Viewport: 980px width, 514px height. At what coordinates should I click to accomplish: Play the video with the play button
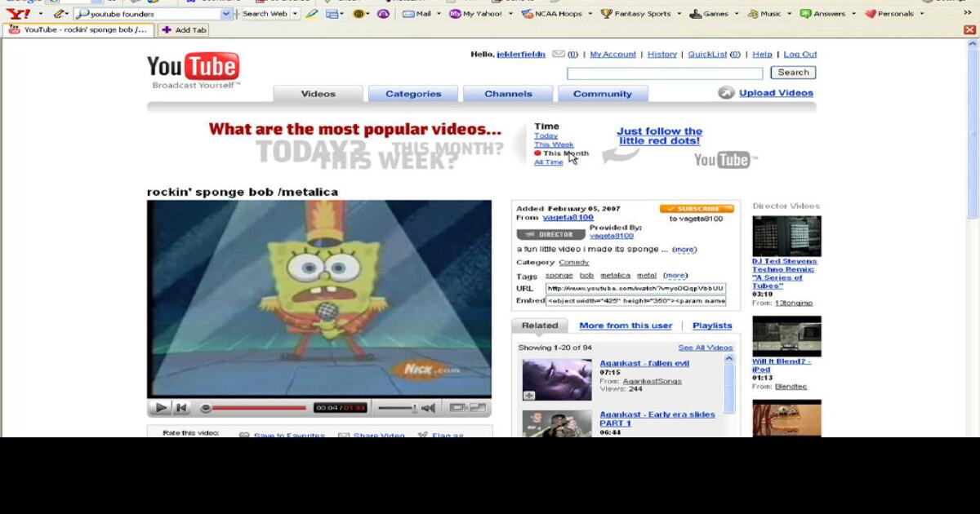160,405
